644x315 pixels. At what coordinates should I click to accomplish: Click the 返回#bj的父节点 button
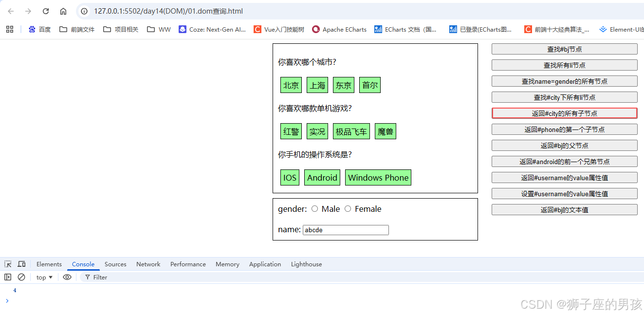point(565,145)
